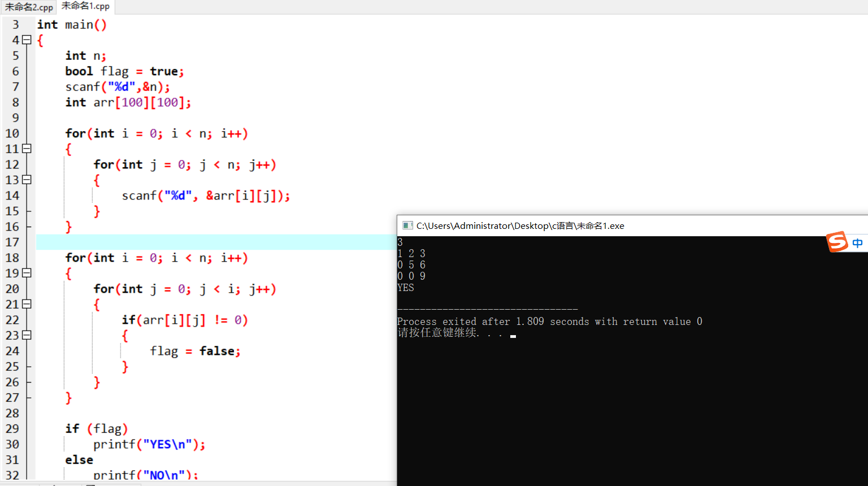Collapse the fold marker at line 11

27,149
